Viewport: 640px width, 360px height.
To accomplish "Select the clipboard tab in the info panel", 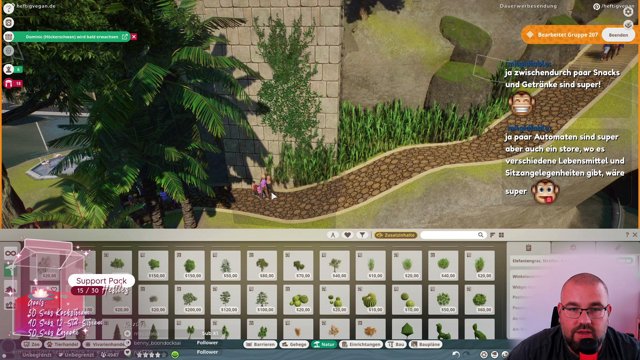I will click(x=529, y=247).
